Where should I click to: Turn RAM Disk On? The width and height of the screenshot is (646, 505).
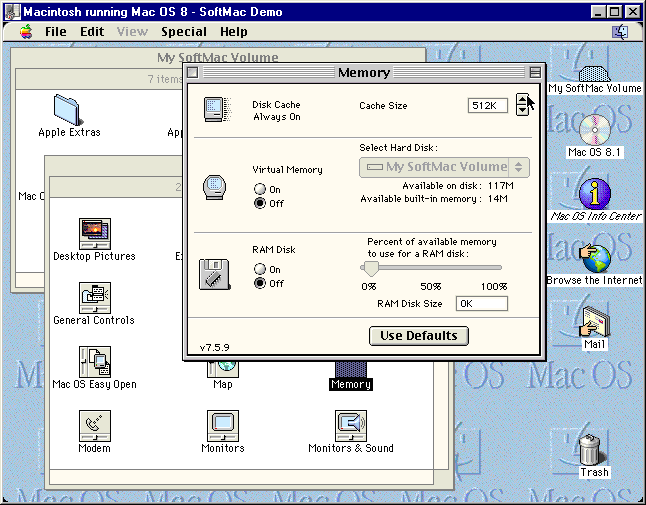(260, 269)
